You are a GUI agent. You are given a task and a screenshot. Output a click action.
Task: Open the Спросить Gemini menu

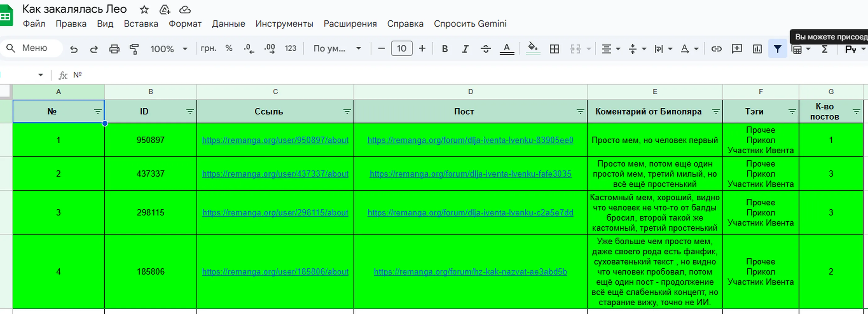point(470,24)
